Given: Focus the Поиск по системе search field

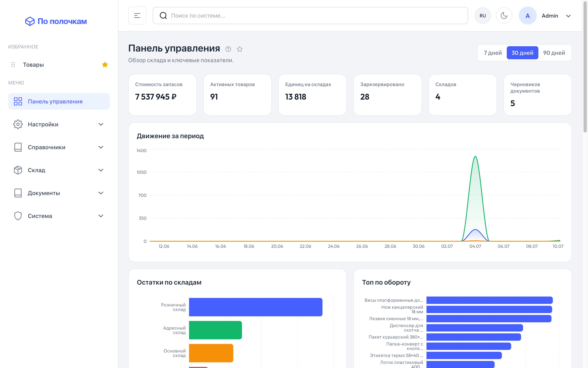Looking at the screenshot, I should (x=310, y=16).
